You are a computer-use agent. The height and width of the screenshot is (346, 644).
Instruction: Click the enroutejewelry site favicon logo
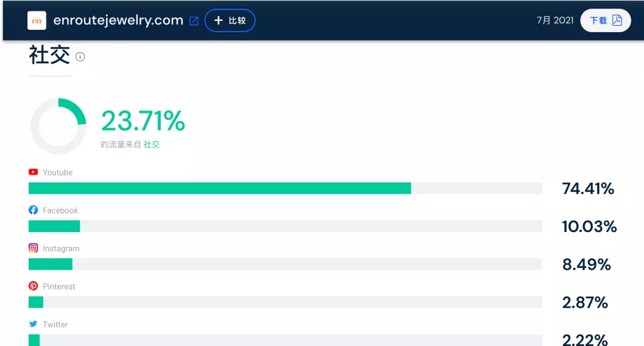coord(37,20)
